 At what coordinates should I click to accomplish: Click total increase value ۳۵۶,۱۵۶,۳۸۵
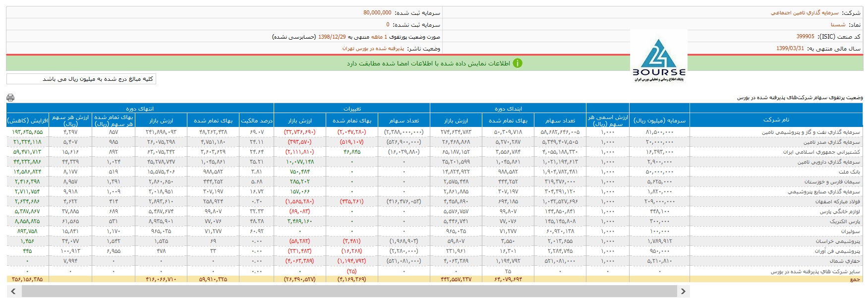pos(27,279)
